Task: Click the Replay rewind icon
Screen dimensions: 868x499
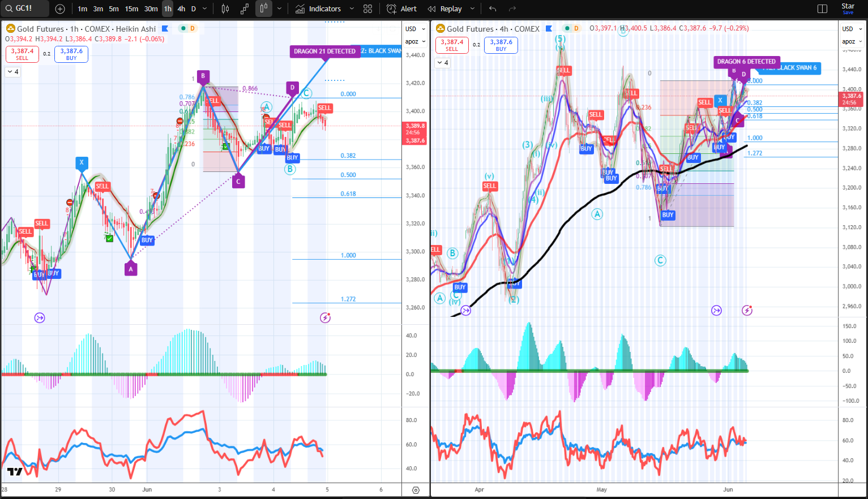Action: [432, 8]
